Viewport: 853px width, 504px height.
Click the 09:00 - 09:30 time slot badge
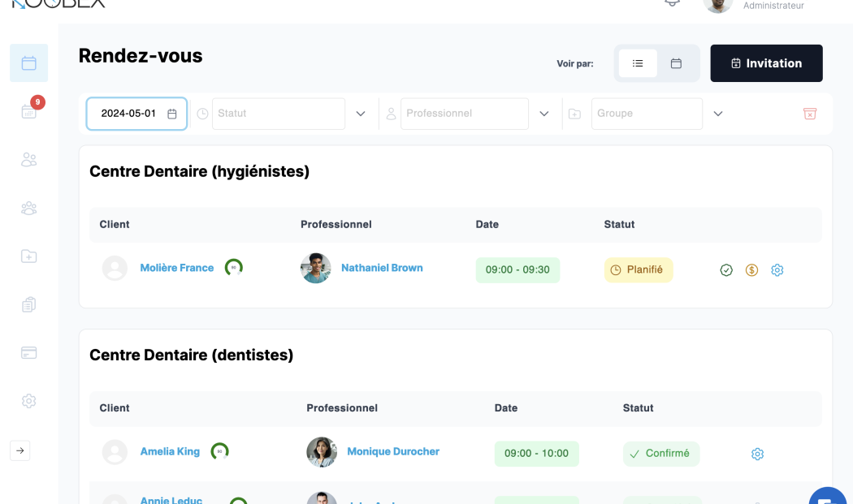click(x=518, y=269)
